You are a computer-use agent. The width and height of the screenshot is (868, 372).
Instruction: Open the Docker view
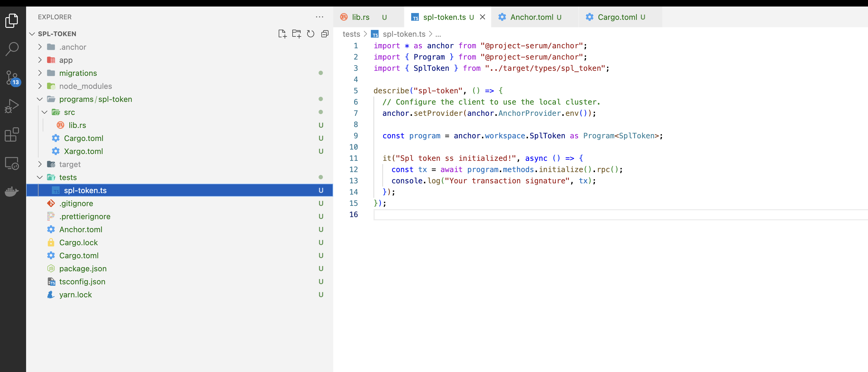[x=12, y=192]
